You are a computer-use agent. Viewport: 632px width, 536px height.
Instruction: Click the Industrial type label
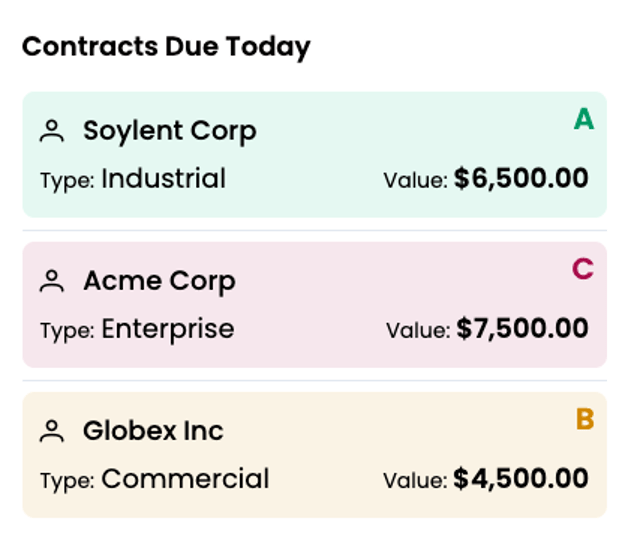click(163, 179)
